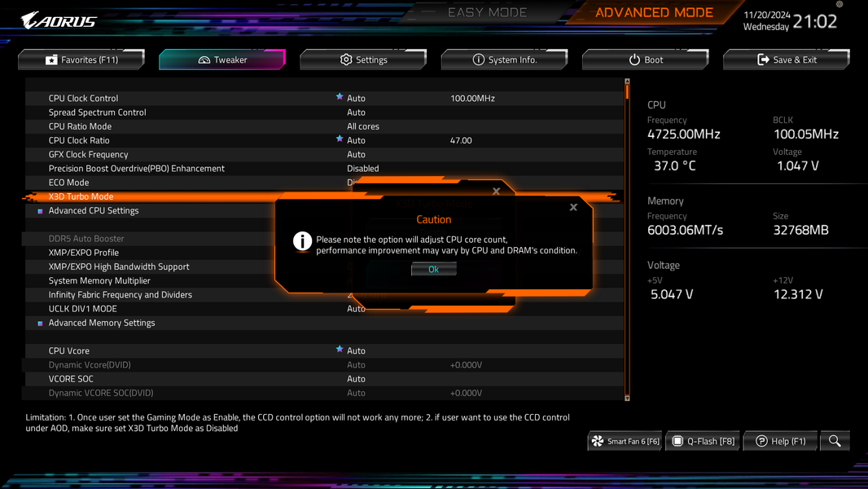Click the scrollbar up arrow

tap(627, 81)
